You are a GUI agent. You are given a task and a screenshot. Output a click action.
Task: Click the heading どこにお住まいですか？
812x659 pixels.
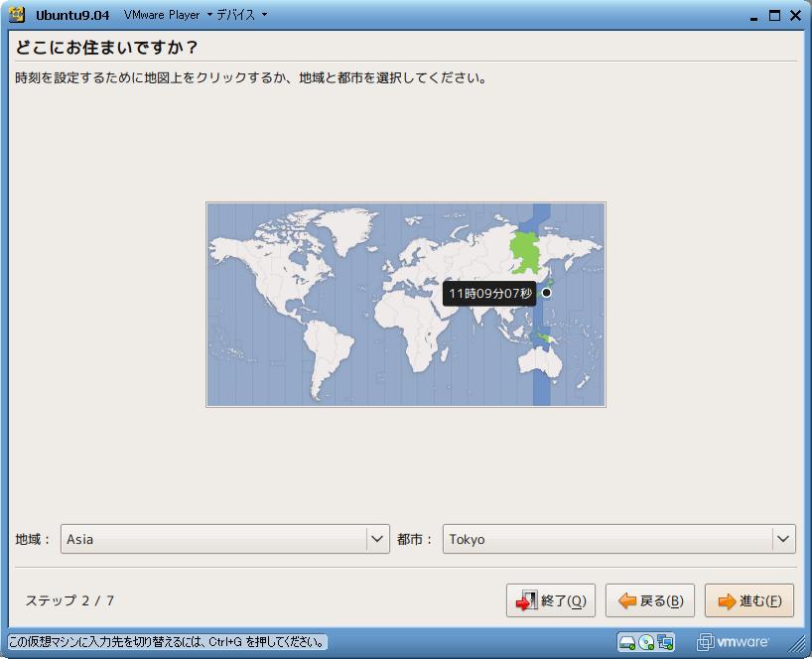click(106, 47)
